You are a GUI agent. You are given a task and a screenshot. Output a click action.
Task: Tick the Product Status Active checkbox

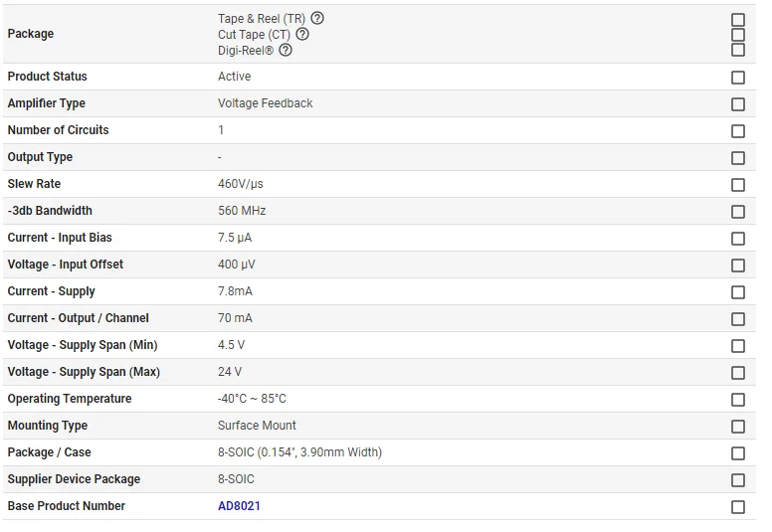coord(738,78)
